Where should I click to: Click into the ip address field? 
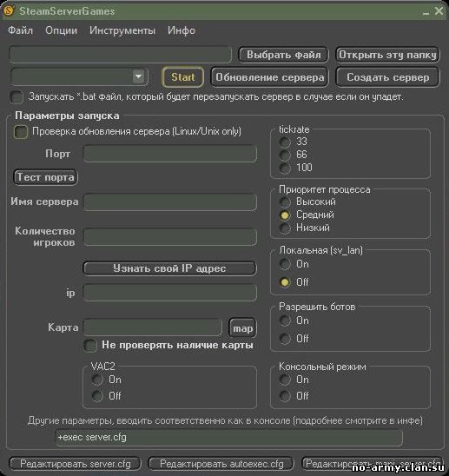click(x=170, y=293)
